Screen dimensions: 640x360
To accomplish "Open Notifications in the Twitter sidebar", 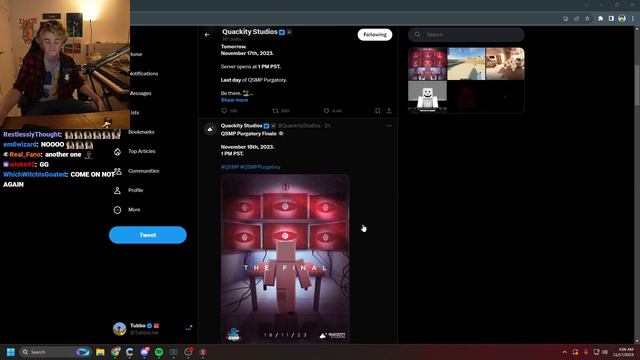I will (144, 74).
